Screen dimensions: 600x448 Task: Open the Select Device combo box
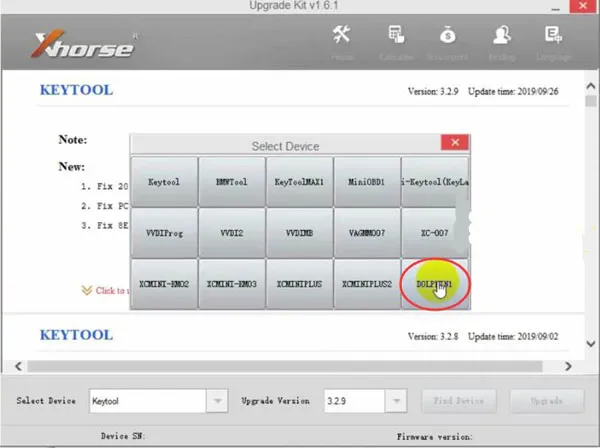(x=158, y=401)
